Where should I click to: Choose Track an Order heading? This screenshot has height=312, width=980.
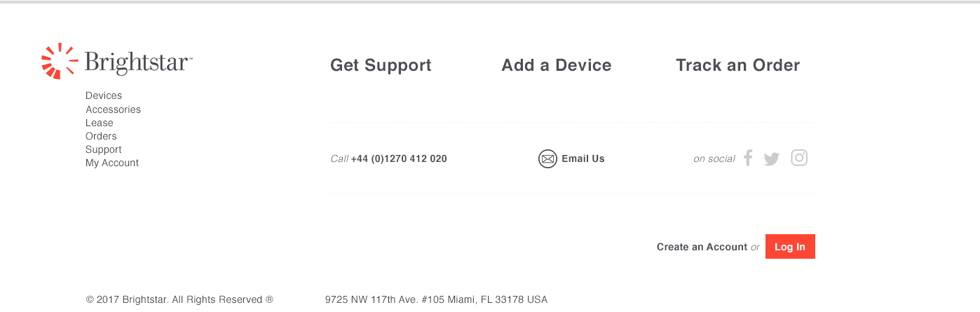point(737,65)
